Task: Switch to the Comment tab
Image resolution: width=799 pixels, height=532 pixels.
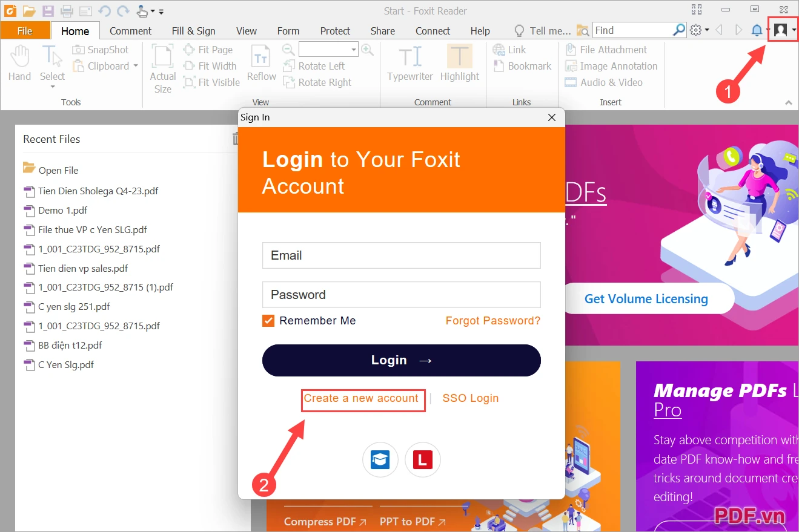Action: [130, 31]
